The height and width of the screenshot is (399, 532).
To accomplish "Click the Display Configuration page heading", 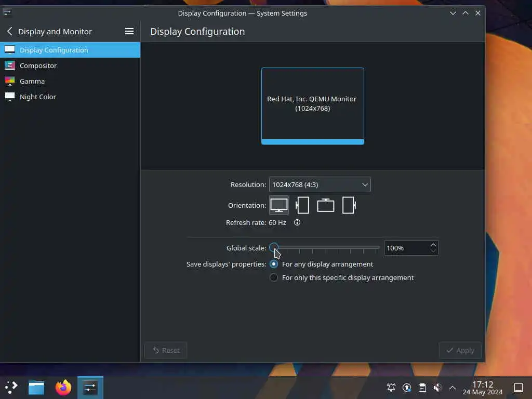I will 197,31.
